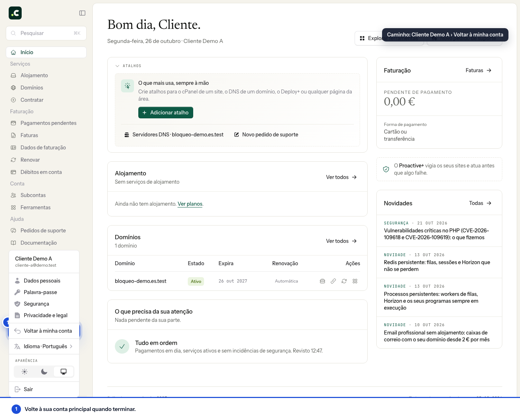The height and width of the screenshot is (420, 520).
Task: Focus the Pesquisar search field
Action: tap(46, 33)
